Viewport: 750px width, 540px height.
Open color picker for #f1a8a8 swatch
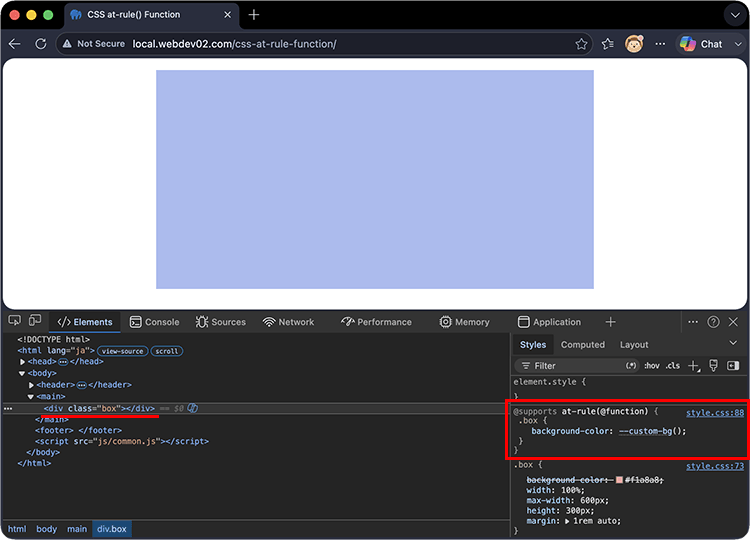coord(619,480)
